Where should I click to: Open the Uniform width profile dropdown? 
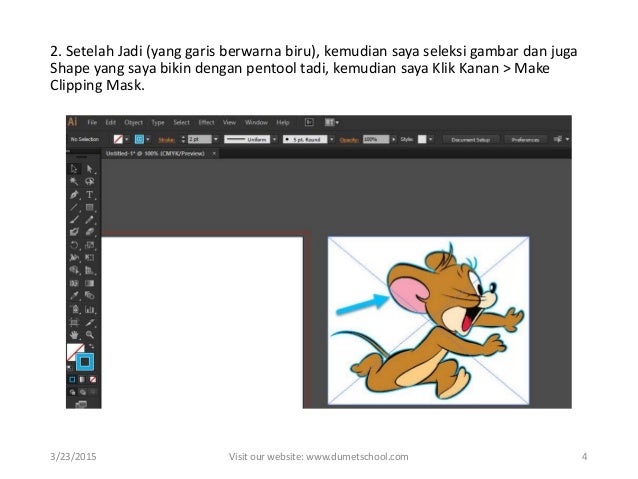point(274,139)
